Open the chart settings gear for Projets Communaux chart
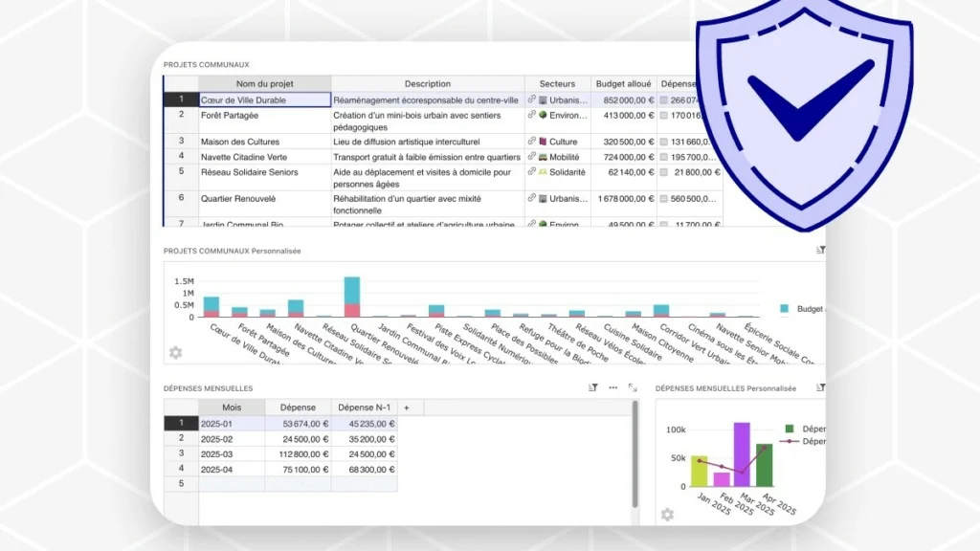Image resolution: width=980 pixels, height=551 pixels. pos(174,353)
